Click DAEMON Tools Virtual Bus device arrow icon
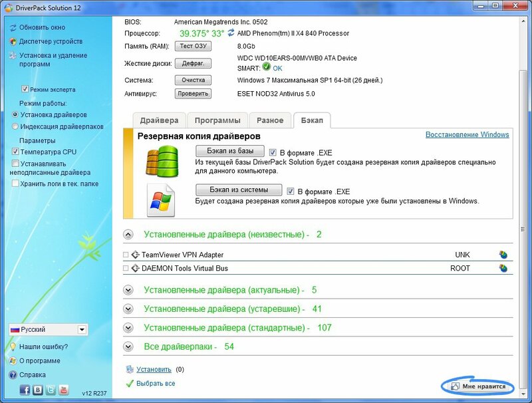Image resolution: width=532 pixels, height=403 pixels. click(136, 268)
